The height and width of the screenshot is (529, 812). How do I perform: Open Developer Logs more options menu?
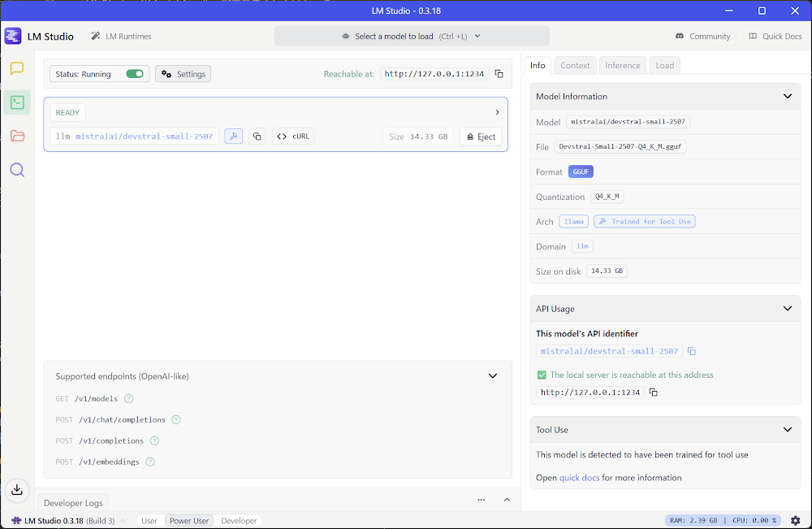(481, 500)
